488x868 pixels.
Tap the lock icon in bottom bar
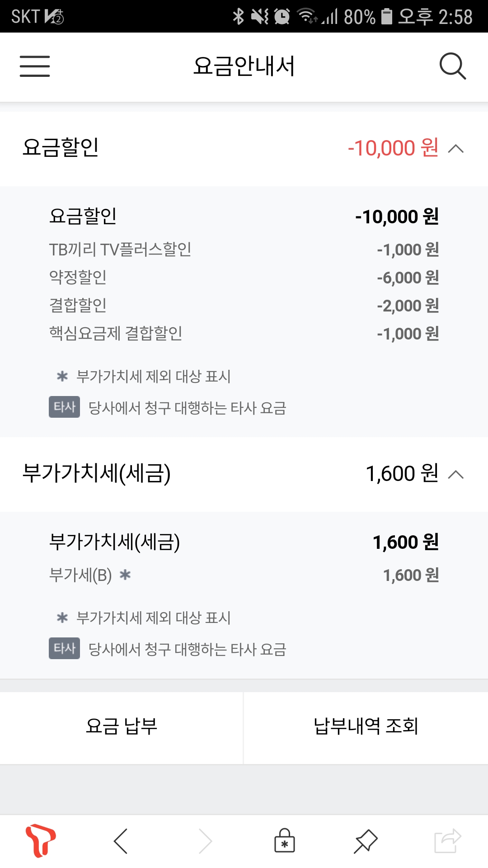(x=285, y=841)
